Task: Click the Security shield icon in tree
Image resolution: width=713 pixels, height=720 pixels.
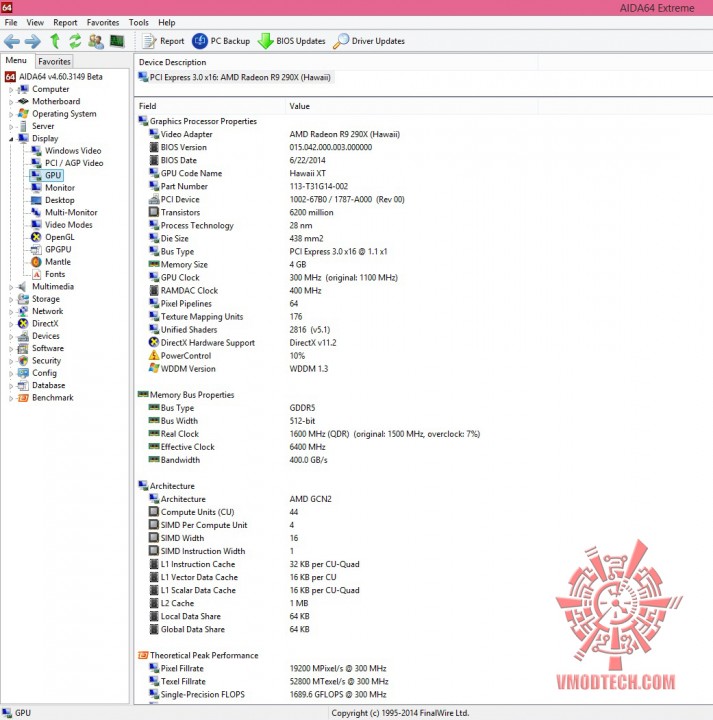Action: click(23, 360)
